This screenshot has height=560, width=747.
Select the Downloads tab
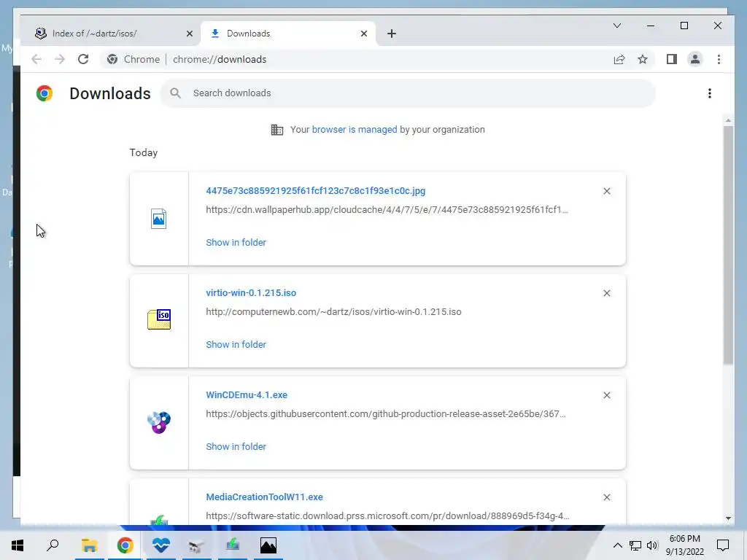pyautogui.click(x=288, y=34)
